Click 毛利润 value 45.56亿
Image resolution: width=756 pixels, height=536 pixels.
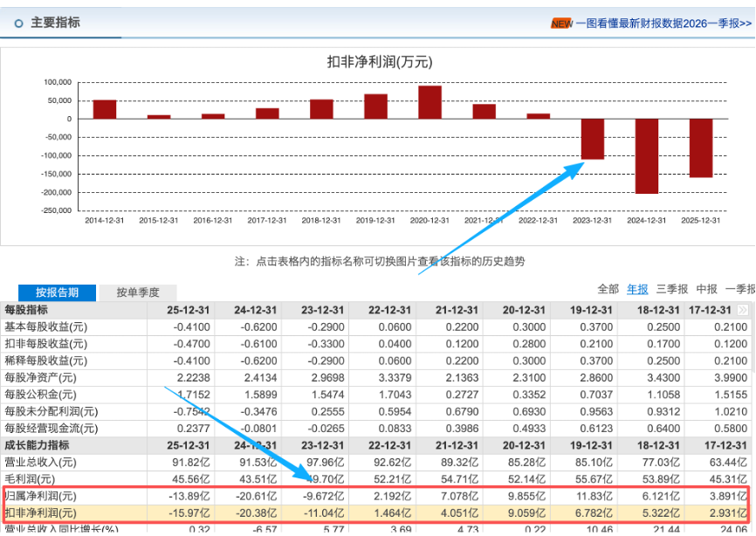pyautogui.click(x=191, y=479)
